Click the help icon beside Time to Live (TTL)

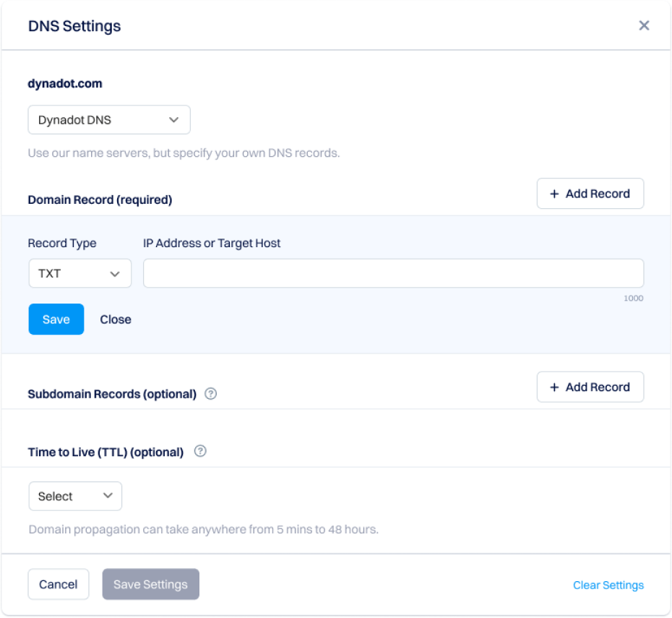coord(201,451)
